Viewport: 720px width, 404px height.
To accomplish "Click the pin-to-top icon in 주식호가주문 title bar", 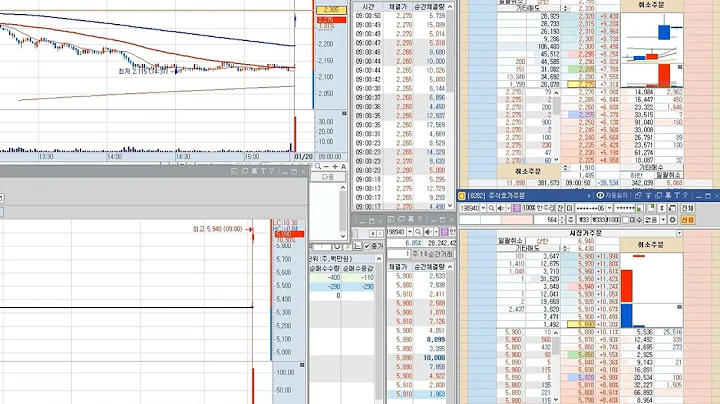I will (648, 196).
